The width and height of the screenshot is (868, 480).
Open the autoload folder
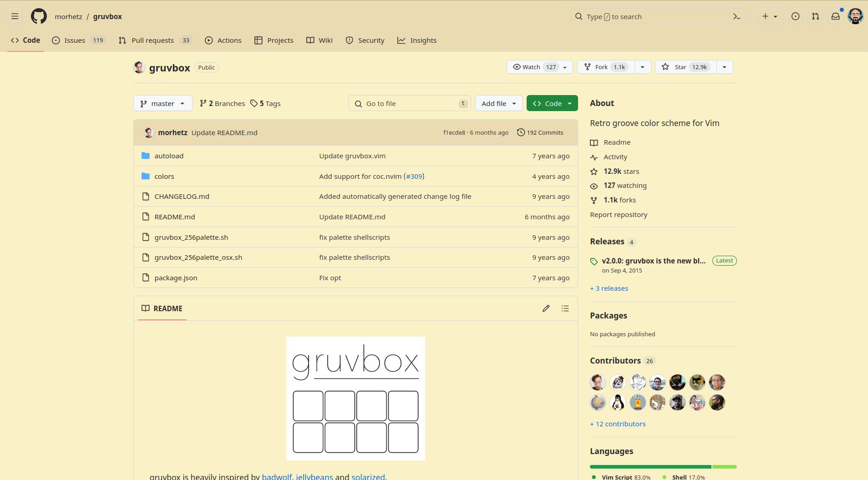[x=169, y=156]
